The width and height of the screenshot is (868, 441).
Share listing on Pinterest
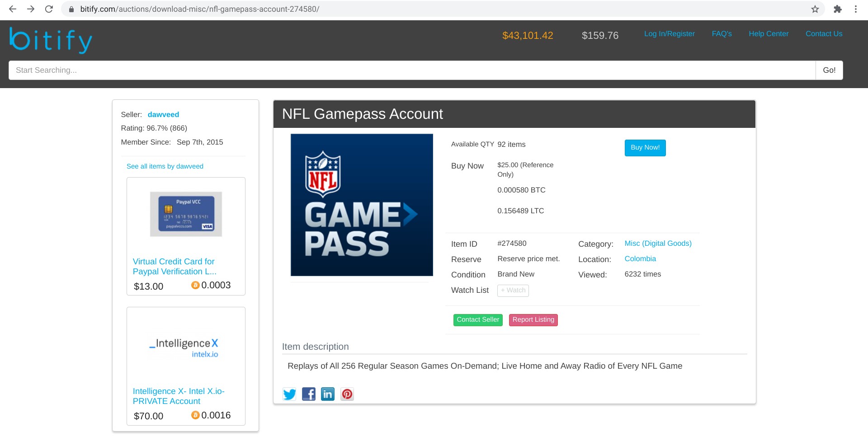[x=347, y=394]
